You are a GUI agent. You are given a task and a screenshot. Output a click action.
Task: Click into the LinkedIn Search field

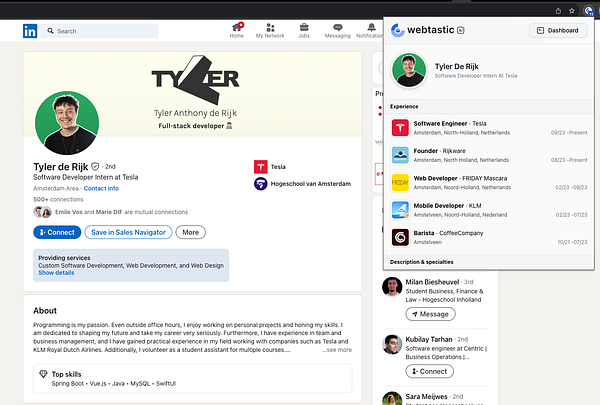point(99,31)
